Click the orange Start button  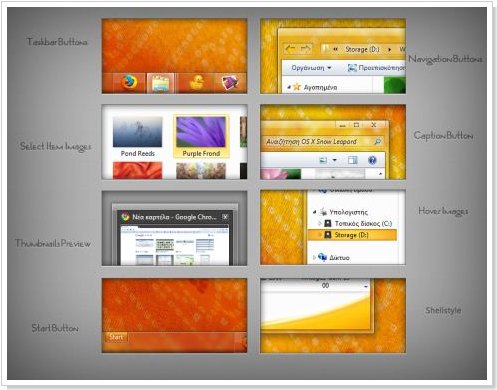[116, 337]
